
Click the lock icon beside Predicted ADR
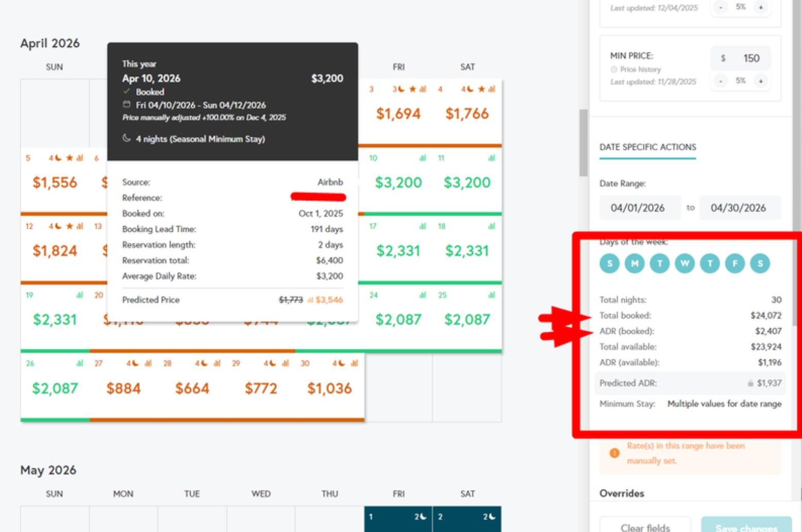click(750, 383)
